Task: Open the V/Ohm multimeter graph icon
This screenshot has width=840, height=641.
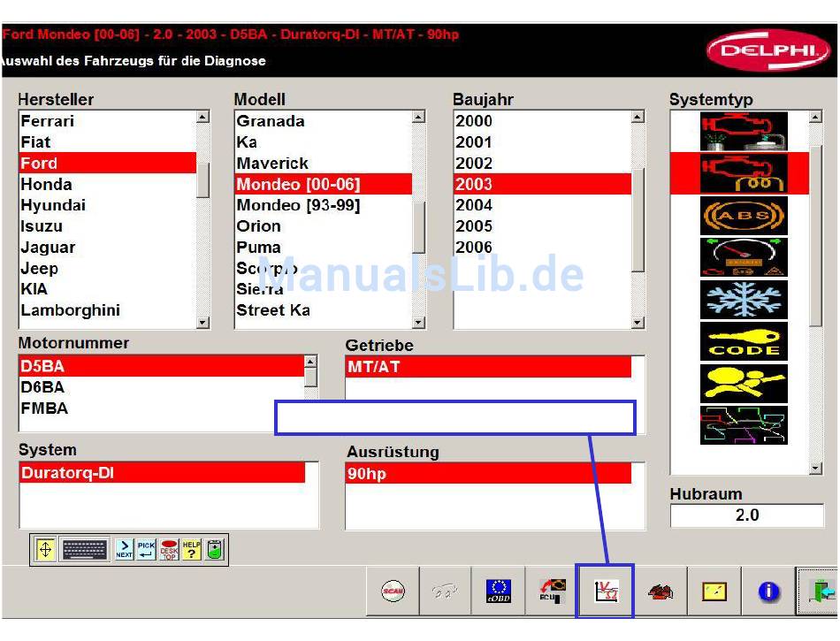Action: [606, 591]
